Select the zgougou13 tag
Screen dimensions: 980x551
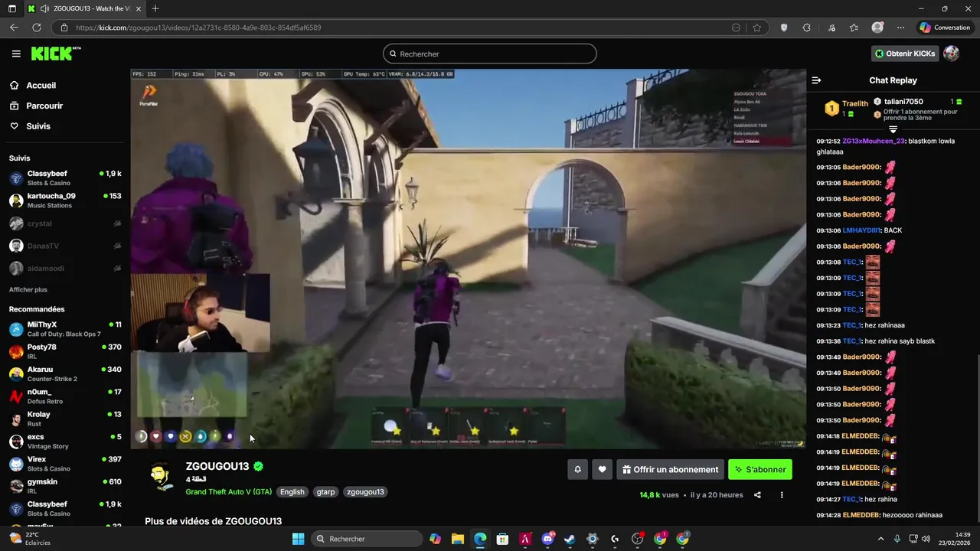click(x=365, y=492)
